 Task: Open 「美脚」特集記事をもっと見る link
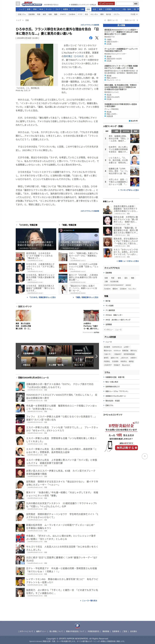coord(86,297)
